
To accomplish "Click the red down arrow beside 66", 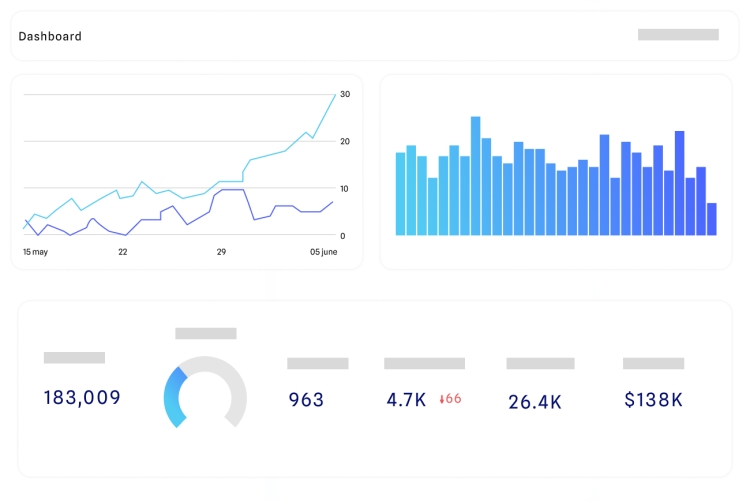I will pos(442,399).
